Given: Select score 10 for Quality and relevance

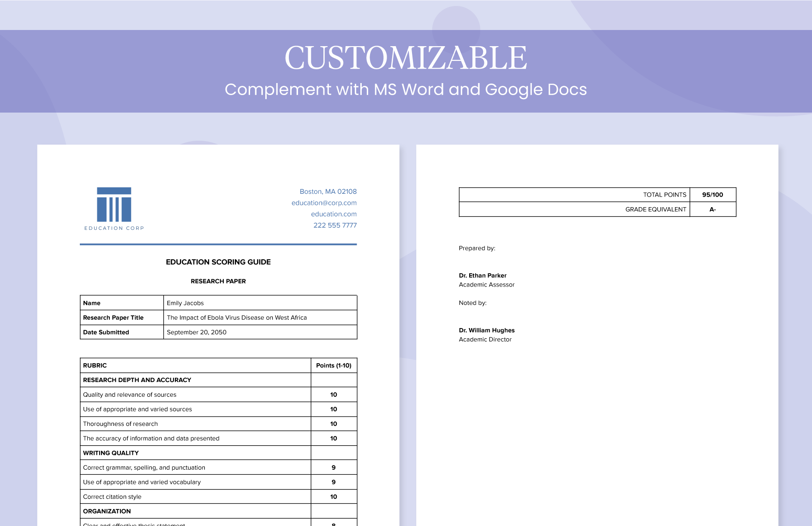Looking at the screenshot, I should coord(334,394).
